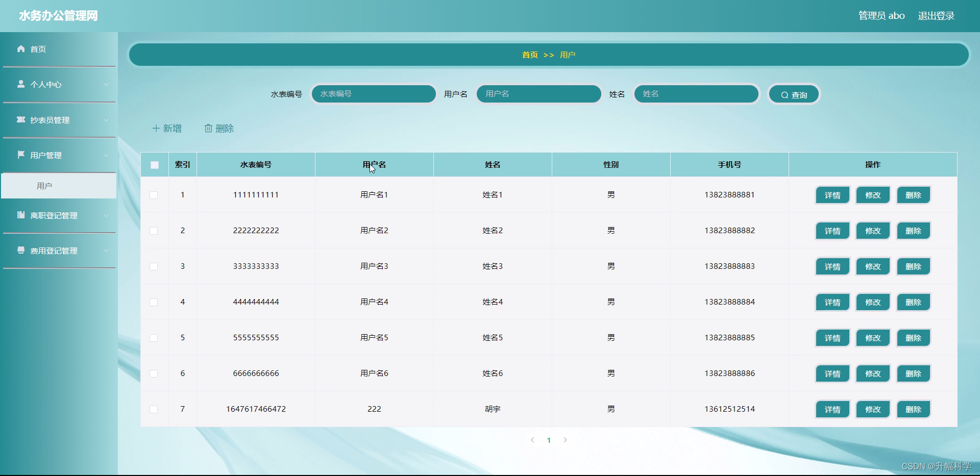The image size is (980, 476).
Task: Collapse the 离职登记管理 chevron
Action: coord(106,215)
